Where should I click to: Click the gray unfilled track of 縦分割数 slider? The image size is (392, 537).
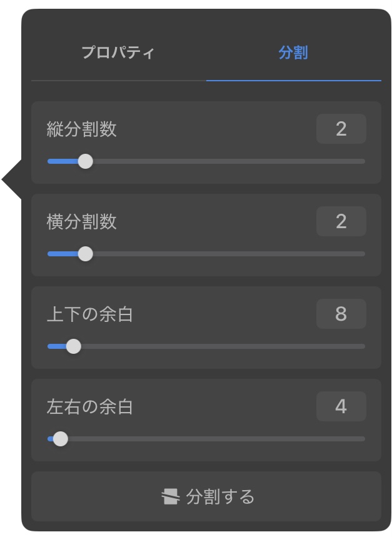click(229, 161)
